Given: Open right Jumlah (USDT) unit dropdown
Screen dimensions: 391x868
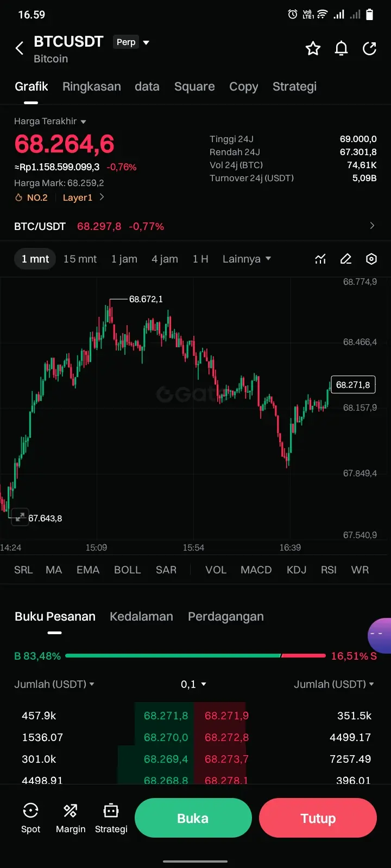Looking at the screenshot, I should coord(334,685).
